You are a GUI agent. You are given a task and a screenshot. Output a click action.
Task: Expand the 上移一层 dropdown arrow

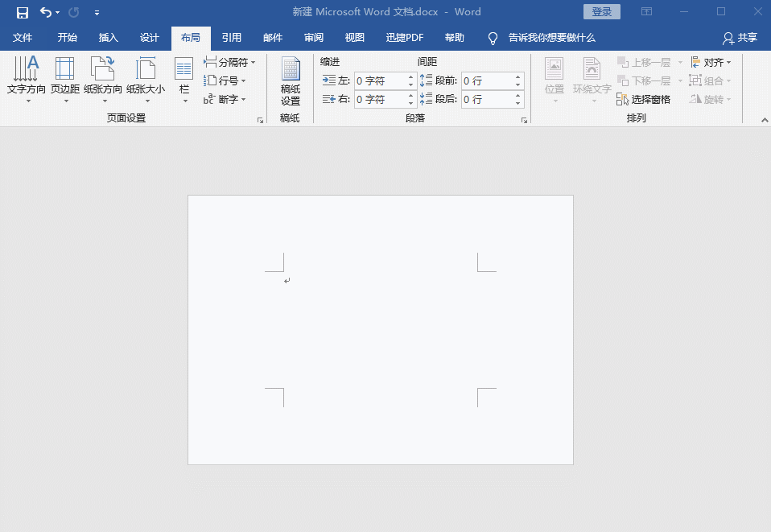click(x=680, y=63)
